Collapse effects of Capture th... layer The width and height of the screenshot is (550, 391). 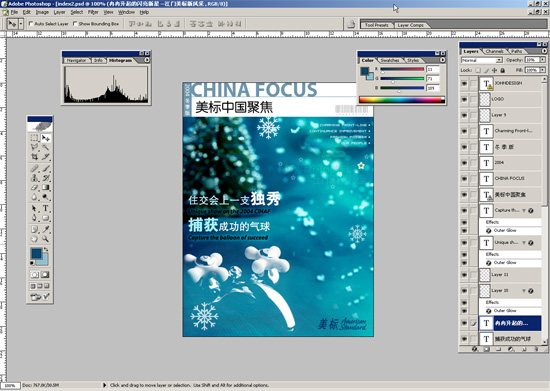click(x=524, y=211)
